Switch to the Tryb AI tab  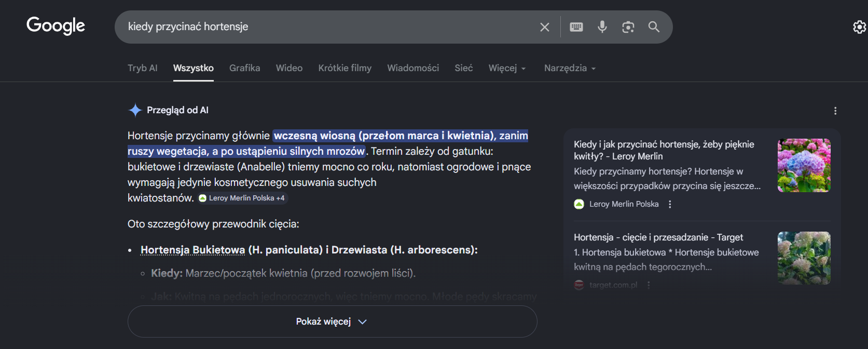(x=143, y=68)
